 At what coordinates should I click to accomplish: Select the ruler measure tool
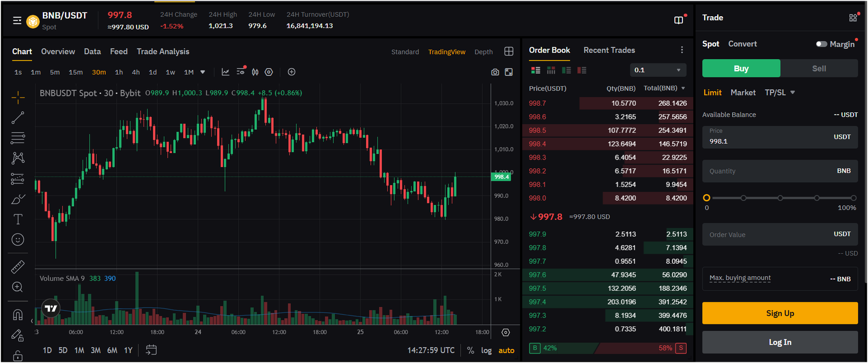18,267
